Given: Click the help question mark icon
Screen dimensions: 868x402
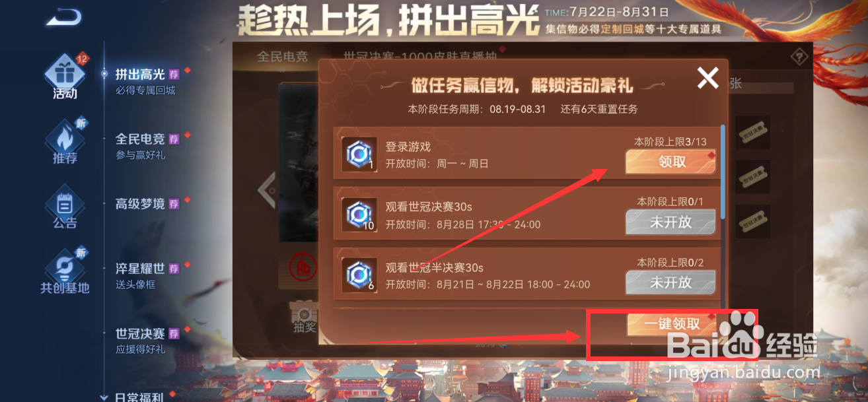Looking at the screenshot, I should pos(801,56).
